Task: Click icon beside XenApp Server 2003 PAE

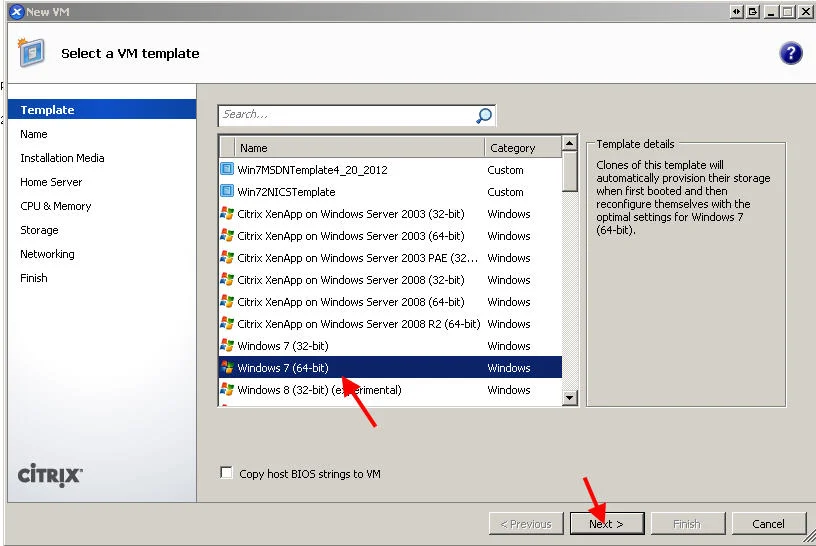Action: (227, 257)
